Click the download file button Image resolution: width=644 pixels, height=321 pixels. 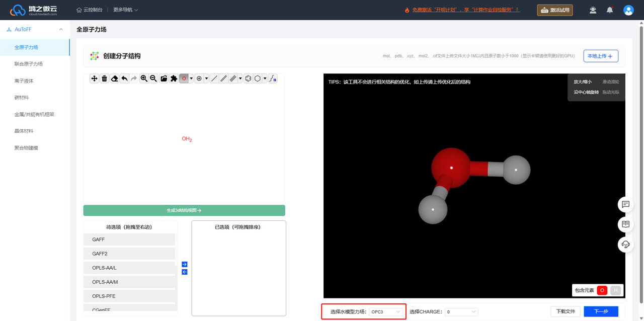click(x=566, y=311)
